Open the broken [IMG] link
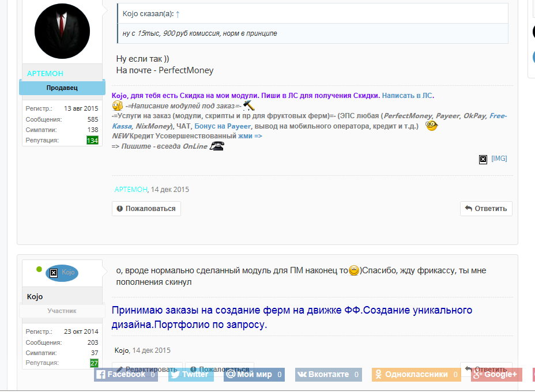The height and width of the screenshot is (392, 535). click(x=499, y=159)
